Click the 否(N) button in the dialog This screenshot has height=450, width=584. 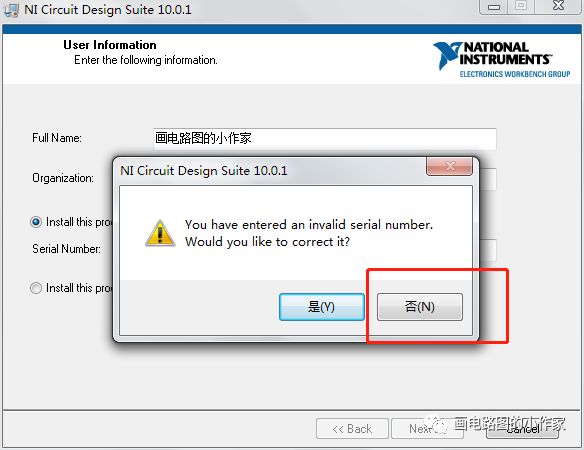point(420,307)
